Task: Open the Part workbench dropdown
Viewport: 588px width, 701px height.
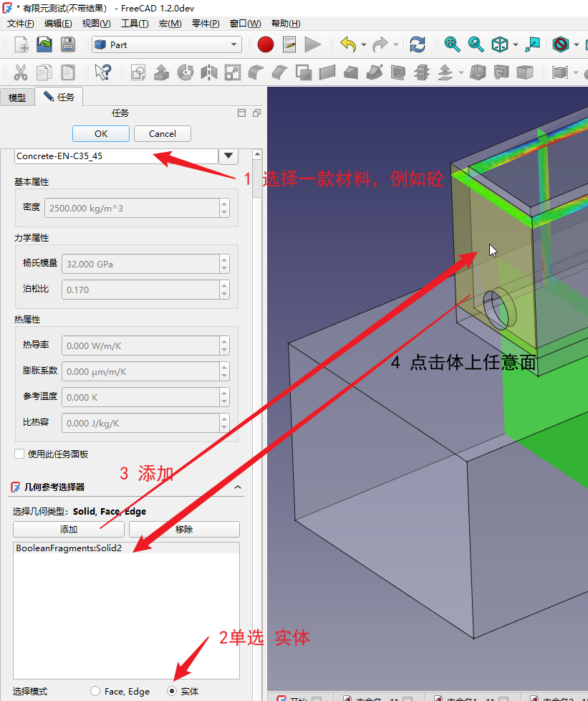Action: tap(166, 44)
